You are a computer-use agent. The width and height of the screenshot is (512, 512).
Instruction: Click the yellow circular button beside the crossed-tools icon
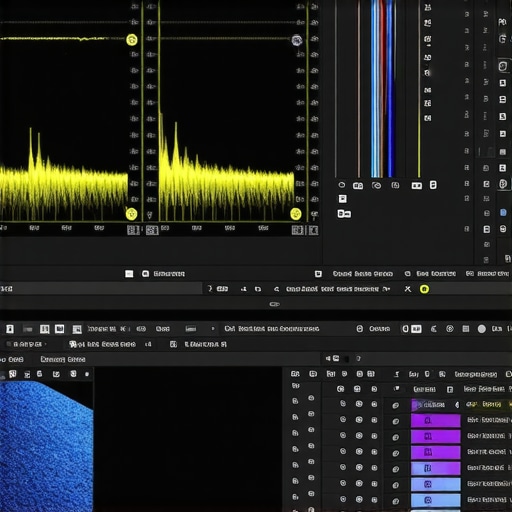(424, 289)
